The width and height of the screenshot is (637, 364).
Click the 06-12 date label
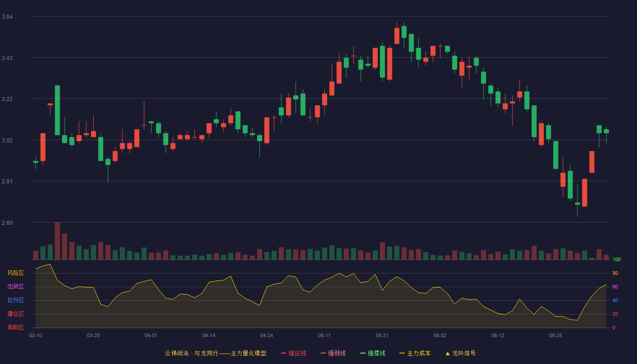click(x=498, y=335)
